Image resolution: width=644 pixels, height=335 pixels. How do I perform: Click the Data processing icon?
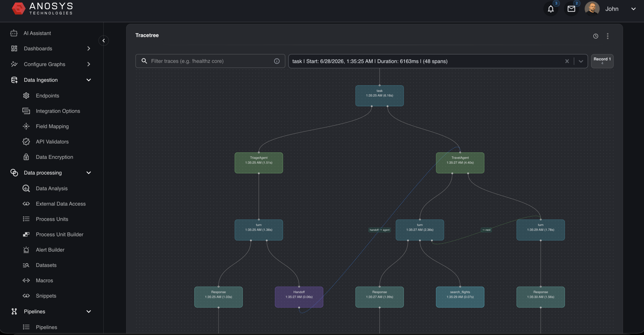(x=14, y=173)
